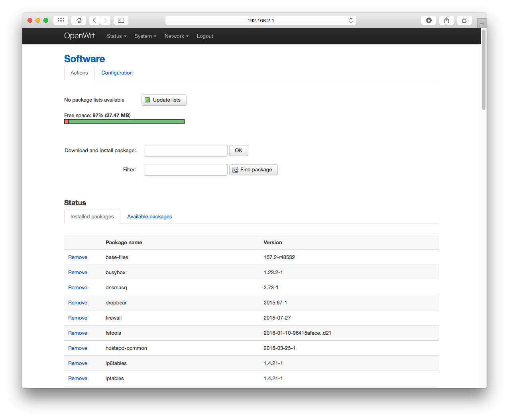The image size is (509, 420).
Task: Select version 157.2-r48532 text
Action: [x=279, y=257]
